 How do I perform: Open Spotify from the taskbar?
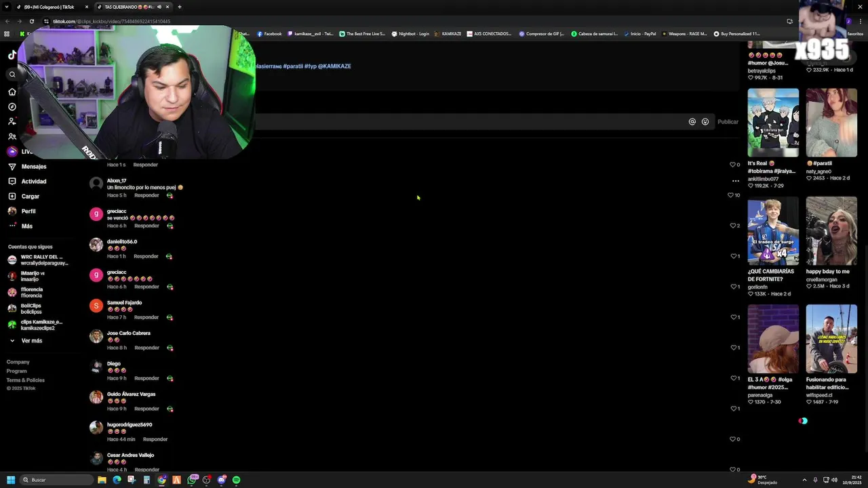[x=236, y=480]
